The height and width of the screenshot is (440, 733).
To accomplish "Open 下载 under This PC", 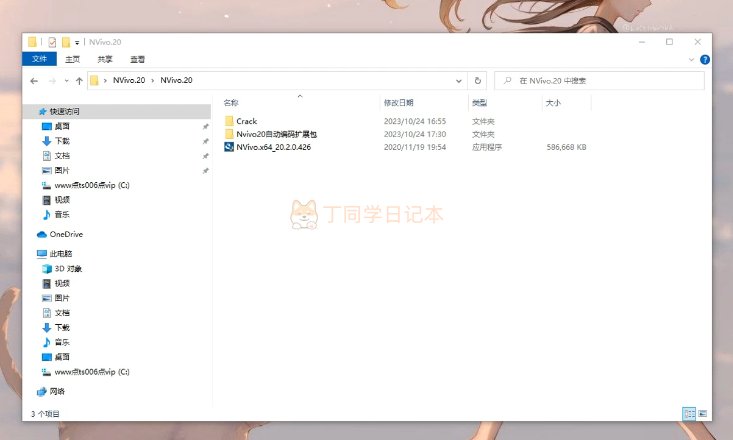I will tap(62, 327).
